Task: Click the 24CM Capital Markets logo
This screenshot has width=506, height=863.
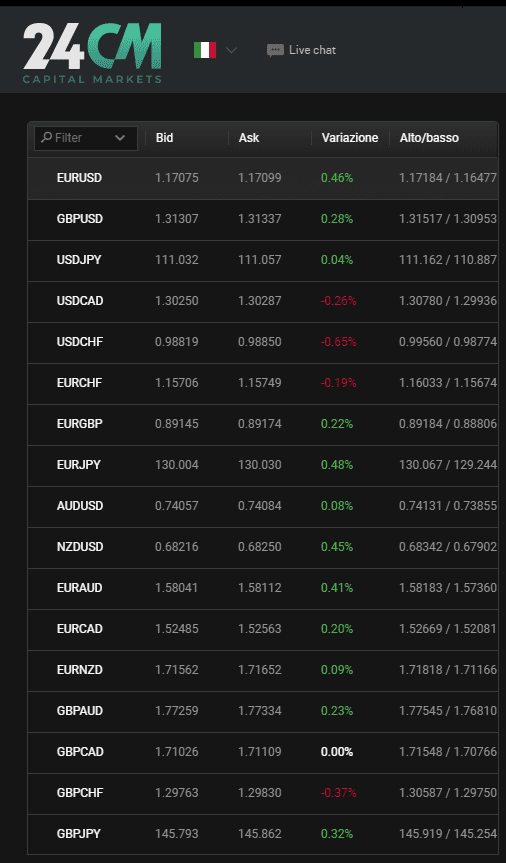Action: click(93, 53)
